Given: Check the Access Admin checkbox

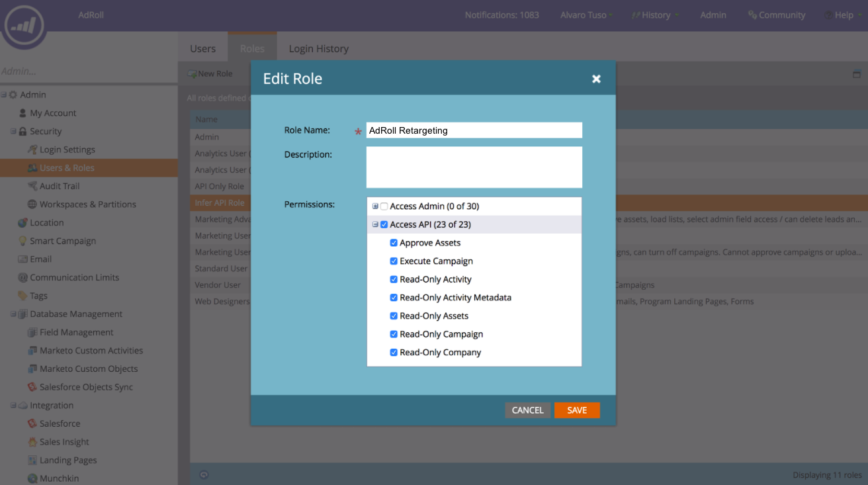Looking at the screenshot, I should pyautogui.click(x=384, y=206).
